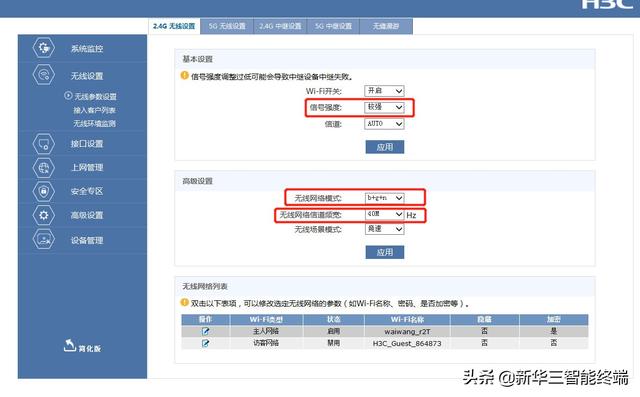This screenshot has width=640, height=397.
Task: Open 设备管理 in the sidebar
Action: 87,240
